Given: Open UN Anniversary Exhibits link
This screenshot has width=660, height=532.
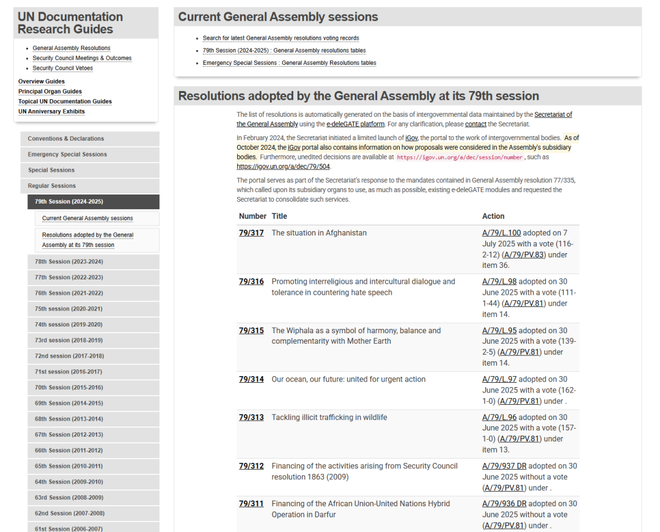Looking at the screenshot, I should (x=51, y=111).
